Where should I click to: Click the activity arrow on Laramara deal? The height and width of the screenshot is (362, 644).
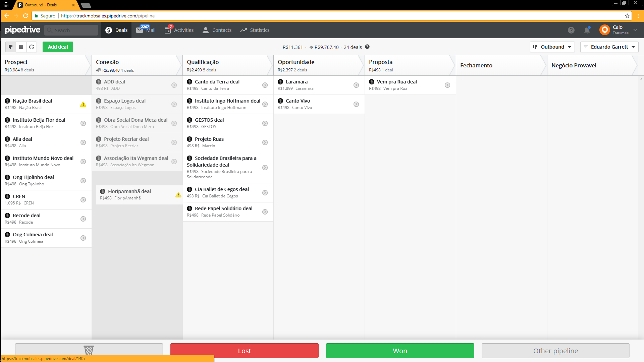[356, 85]
